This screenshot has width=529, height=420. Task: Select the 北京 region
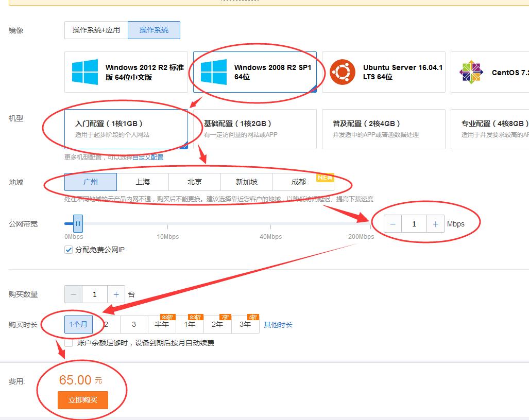[195, 182]
